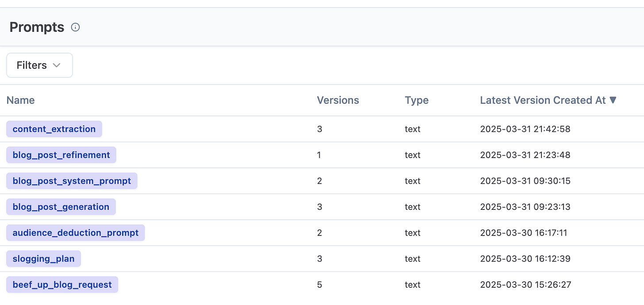Click the date 2025-03-30 16:12:39

click(x=525, y=259)
